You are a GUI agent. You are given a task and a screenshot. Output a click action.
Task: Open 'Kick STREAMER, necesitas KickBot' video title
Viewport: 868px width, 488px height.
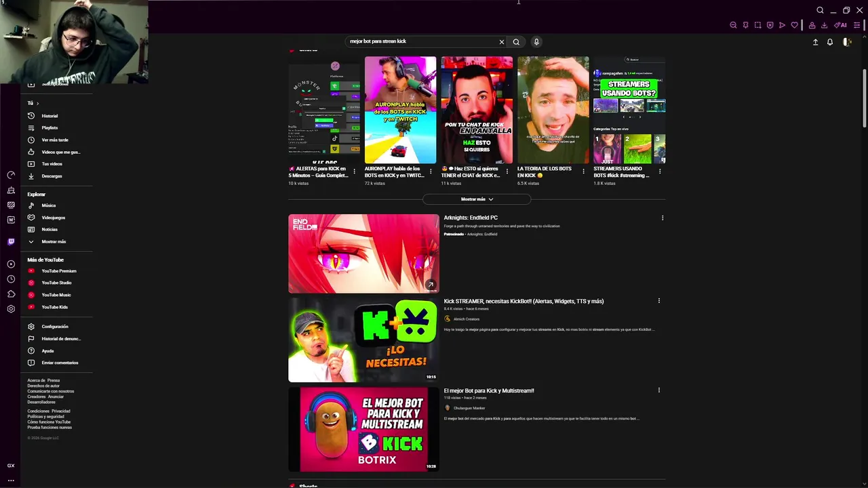click(524, 301)
